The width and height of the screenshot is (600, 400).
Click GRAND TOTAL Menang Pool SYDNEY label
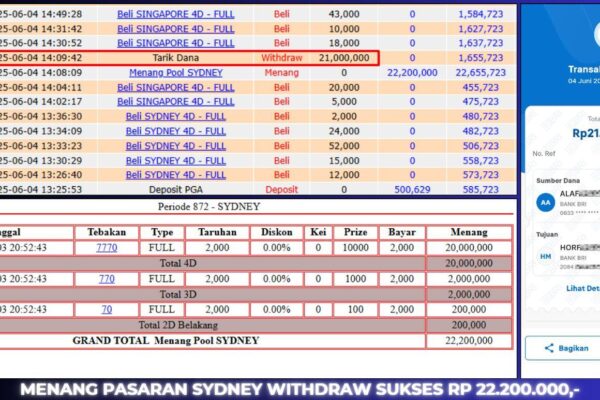coord(166,341)
